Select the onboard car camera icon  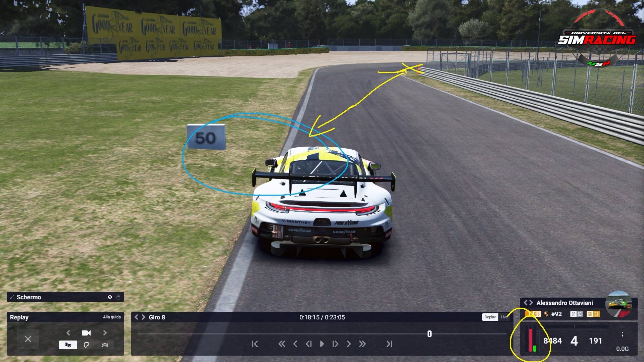(104, 344)
